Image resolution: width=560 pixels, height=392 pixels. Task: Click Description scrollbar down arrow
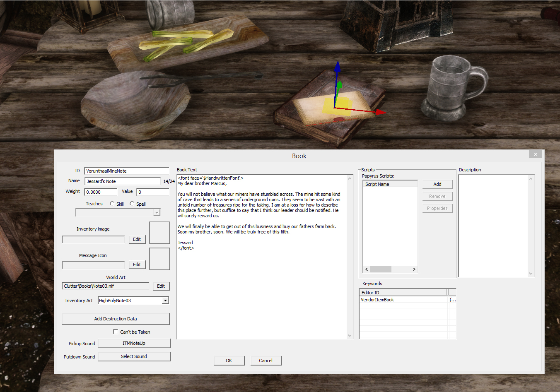tap(531, 274)
